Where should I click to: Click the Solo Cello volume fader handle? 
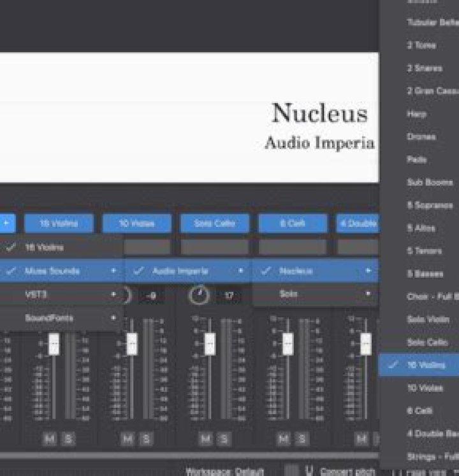210,344
